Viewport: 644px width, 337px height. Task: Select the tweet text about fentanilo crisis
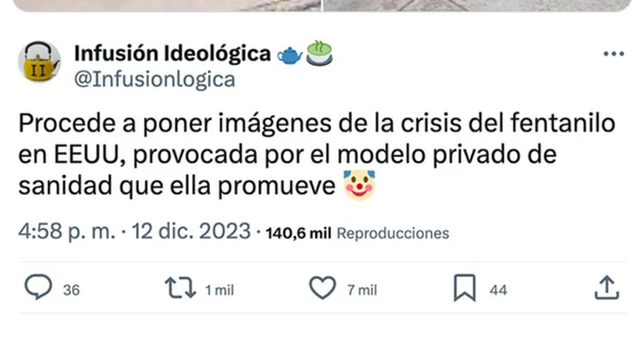tap(317, 155)
